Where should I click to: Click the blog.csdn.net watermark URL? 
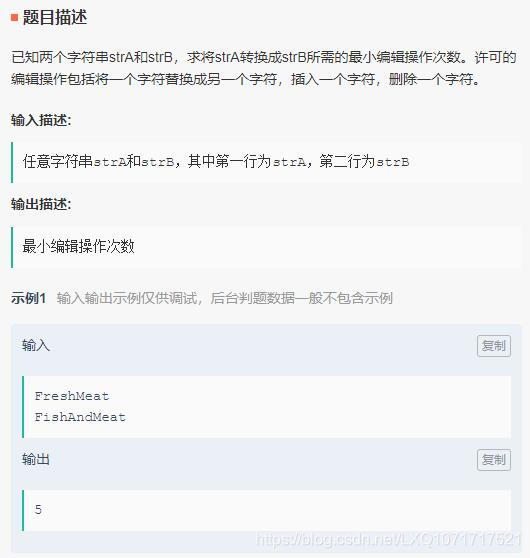(388, 539)
